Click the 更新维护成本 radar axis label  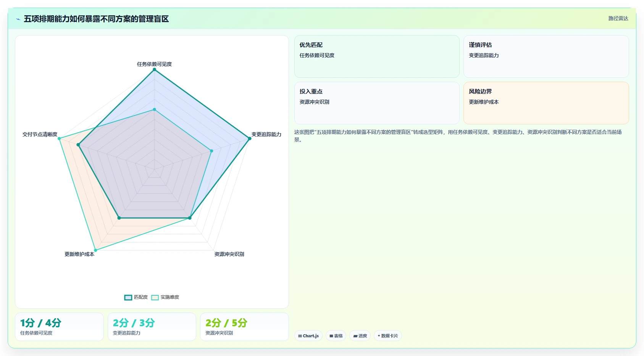(x=79, y=254)
